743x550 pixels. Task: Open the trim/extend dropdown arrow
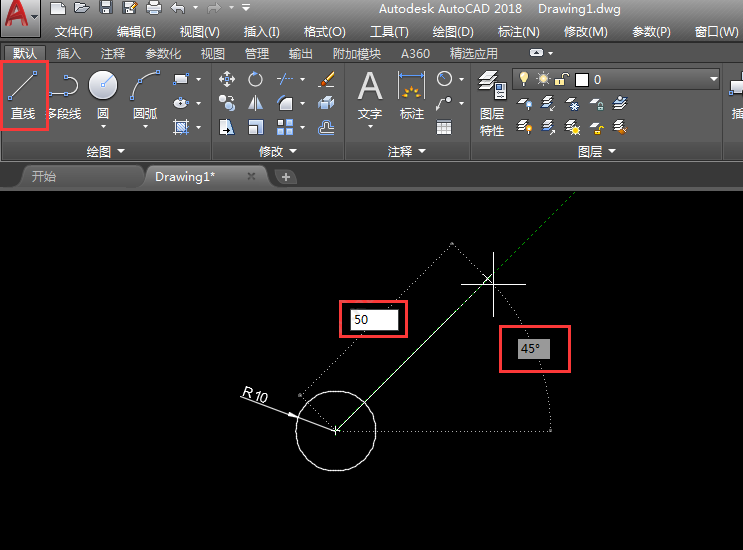point(302,80)
